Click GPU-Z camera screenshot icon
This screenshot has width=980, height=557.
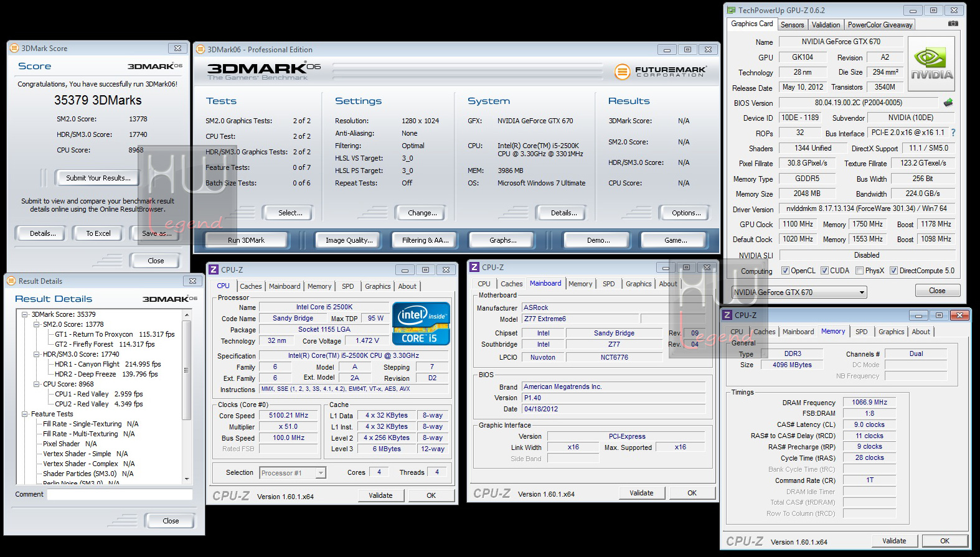(x=953, y=24)
